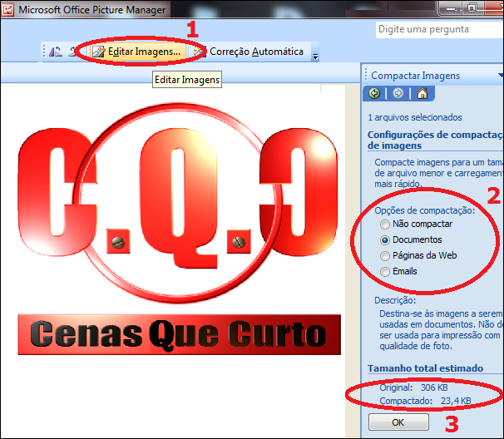This screenshot has width=504, height=439.
Task: Click the '1 arquivos selecionados' text
Action: (x=415, y=117)
